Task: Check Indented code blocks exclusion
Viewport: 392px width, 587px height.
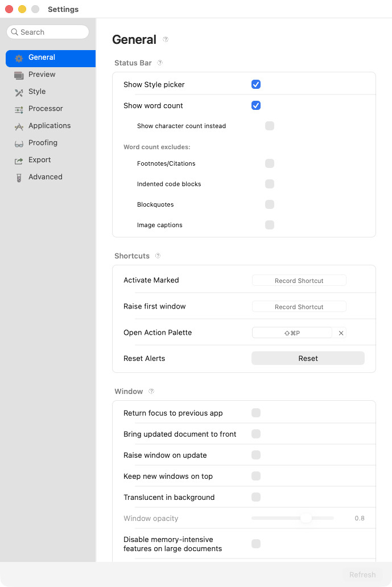Action: [x=270, y=184]
